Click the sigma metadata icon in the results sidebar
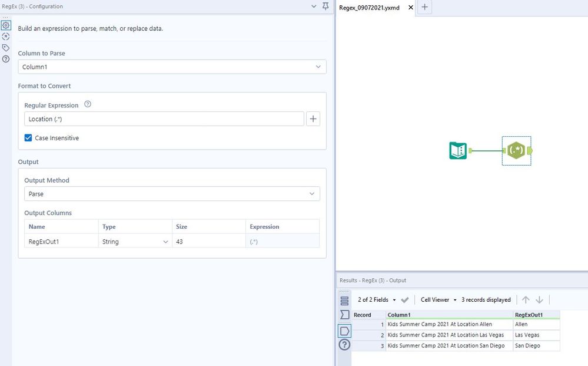The width and height of the screenshot is (588, 366). (344, 315)
